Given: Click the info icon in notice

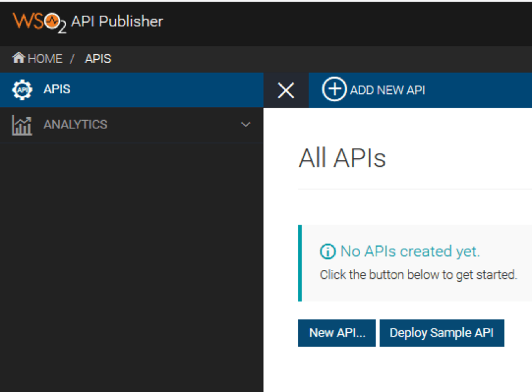Looking at the screenshot, I should pyautogui.click(x=328, y=252).
